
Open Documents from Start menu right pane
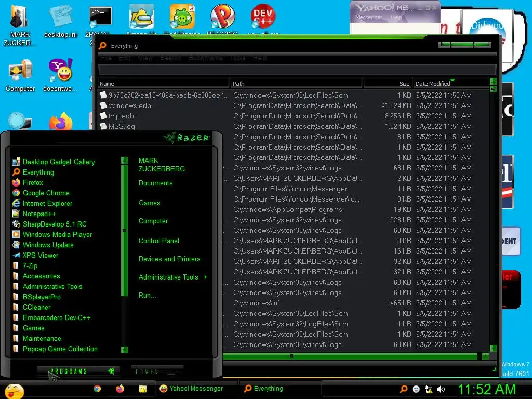point(155,183)
